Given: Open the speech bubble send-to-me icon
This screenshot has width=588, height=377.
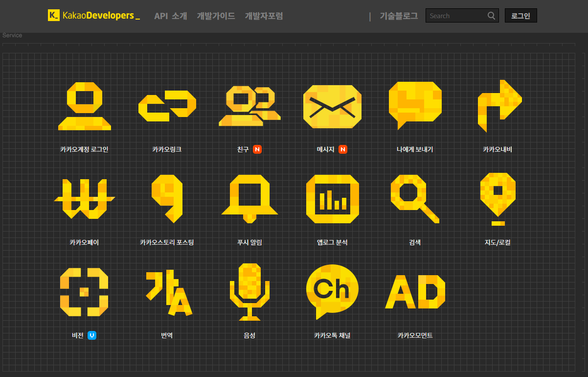Looking at the screenshot, I should pyautogui.click(x=415, y=105).
